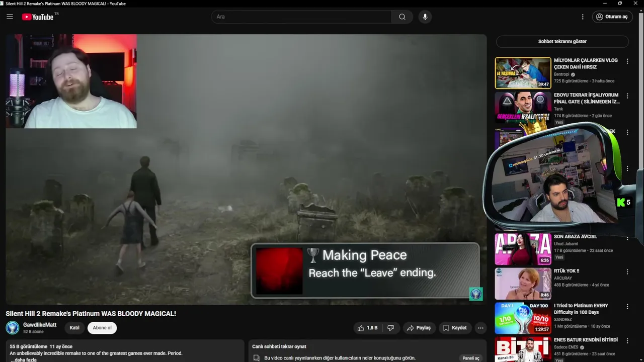Image resolution: width=644 pixels, height=362 pixels.
Task: Click the Sadece ENES channel name
Action: pos(567,347)
